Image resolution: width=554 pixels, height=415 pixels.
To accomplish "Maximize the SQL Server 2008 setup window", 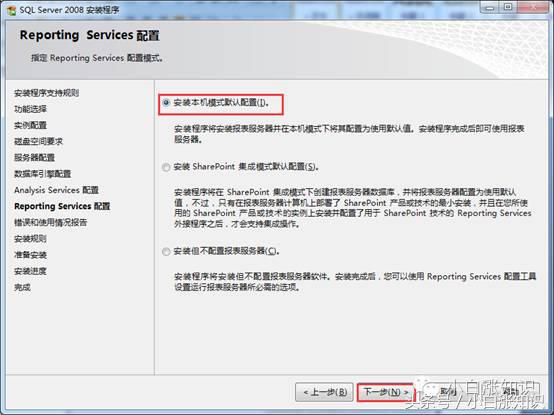I will pyautogui.click(x=508, y=8).
